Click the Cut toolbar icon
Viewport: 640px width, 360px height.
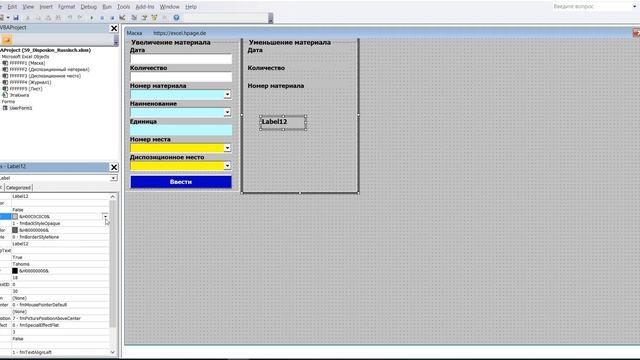(28, 18)
